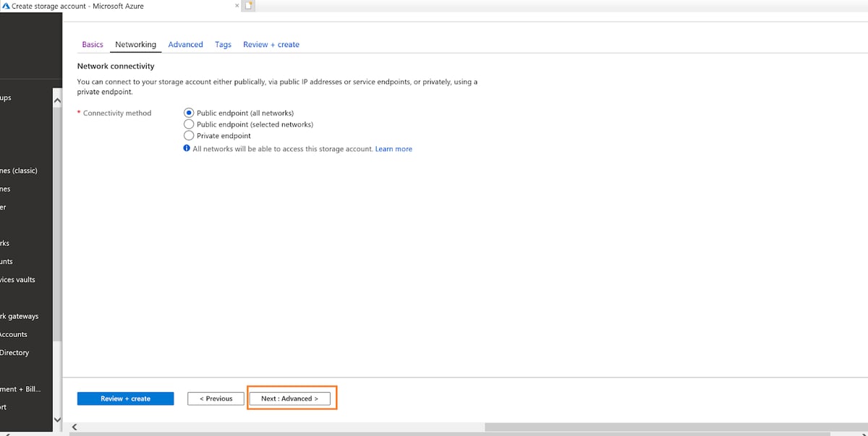
Task: Open a new tab with page icon
Action: point(248,6)
